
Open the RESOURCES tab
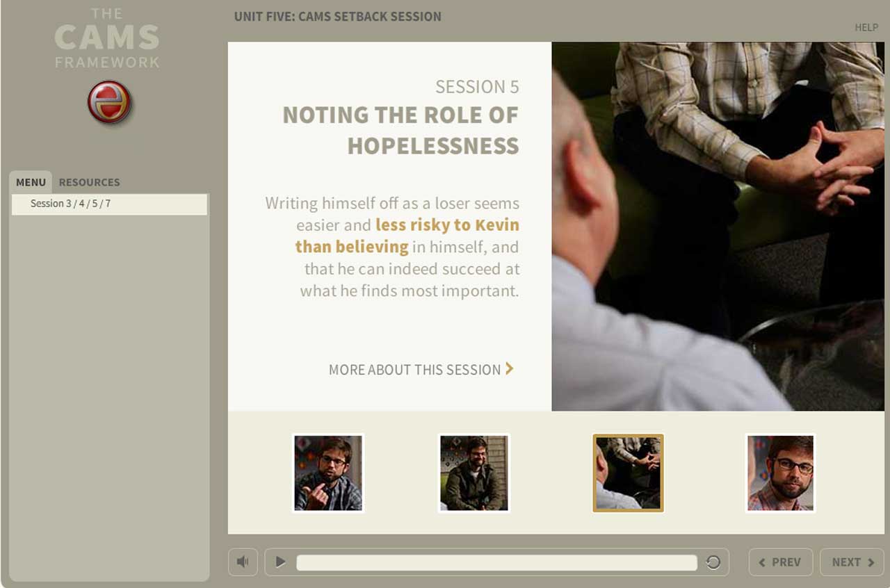[x=89, y=182]
